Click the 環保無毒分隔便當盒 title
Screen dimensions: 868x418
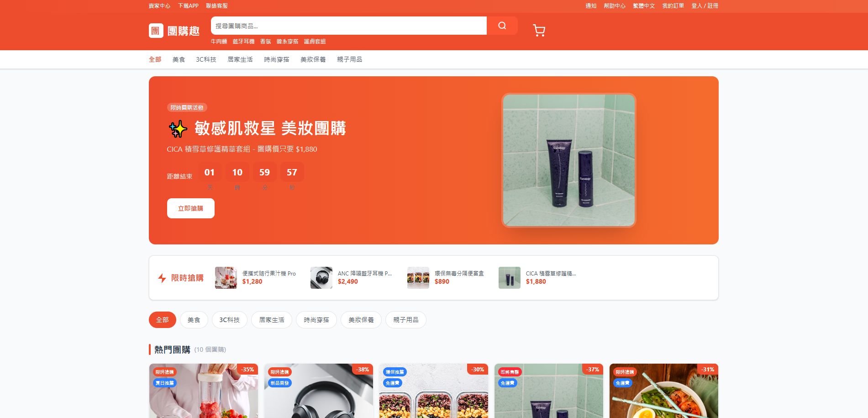coord(459,274)
